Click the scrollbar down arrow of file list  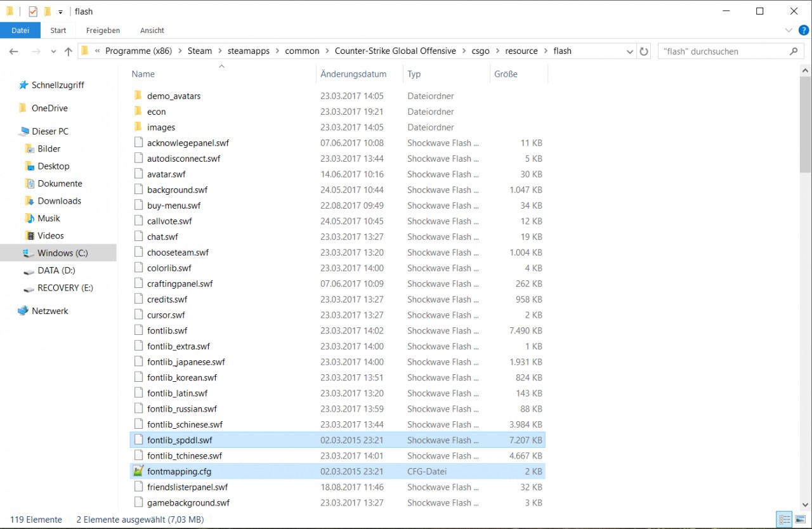point(806,506)
